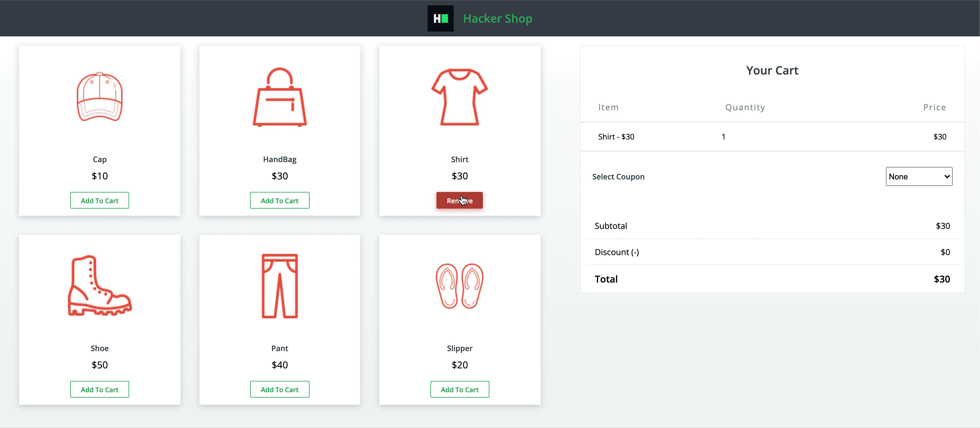Click the Your Cart heading

coord(772,70)
